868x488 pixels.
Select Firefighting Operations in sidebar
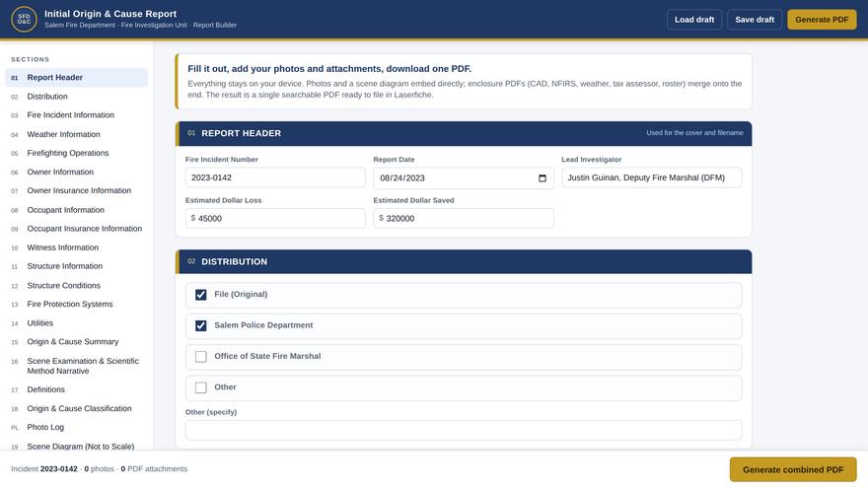click(x=76, y=153)
